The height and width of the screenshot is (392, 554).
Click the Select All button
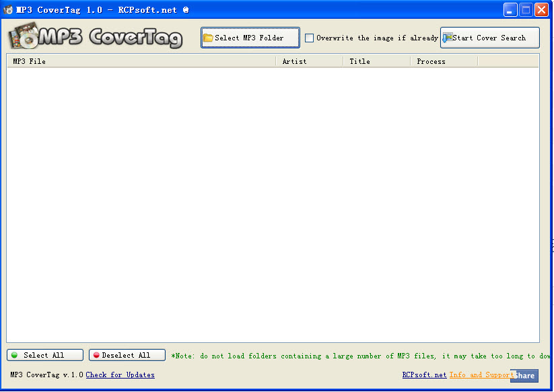coord(45,355)
